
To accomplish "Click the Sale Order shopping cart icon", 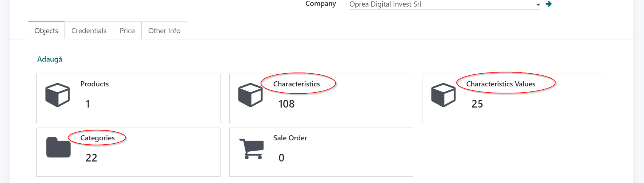I will point(251,149).
